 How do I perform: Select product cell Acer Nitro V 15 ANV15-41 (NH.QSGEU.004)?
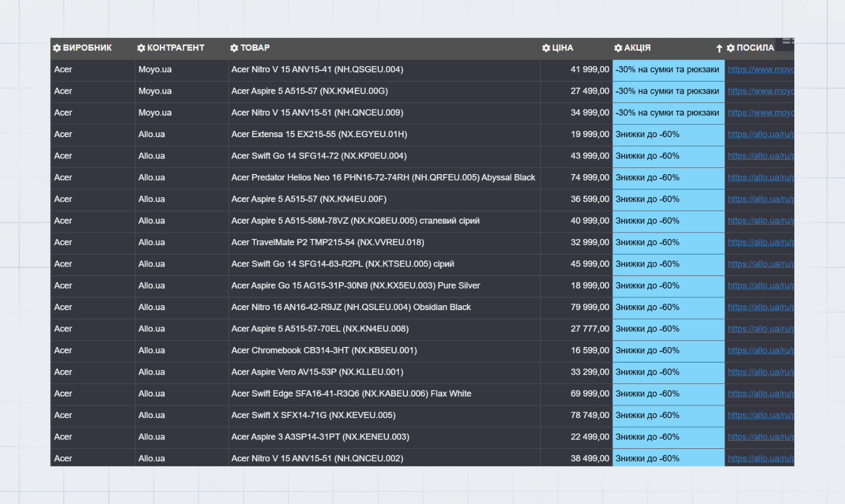click(384, 69)
